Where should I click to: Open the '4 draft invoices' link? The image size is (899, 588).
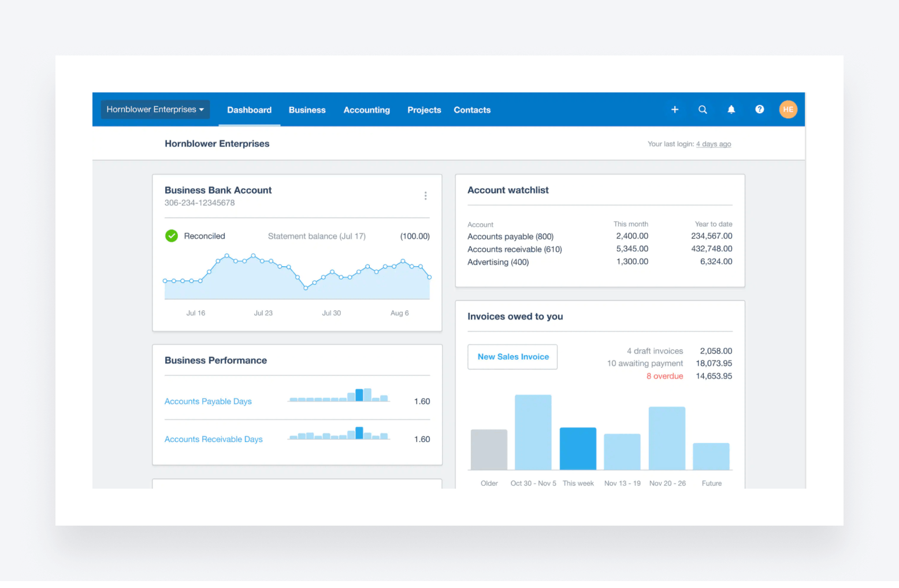[x=655, y=351]
